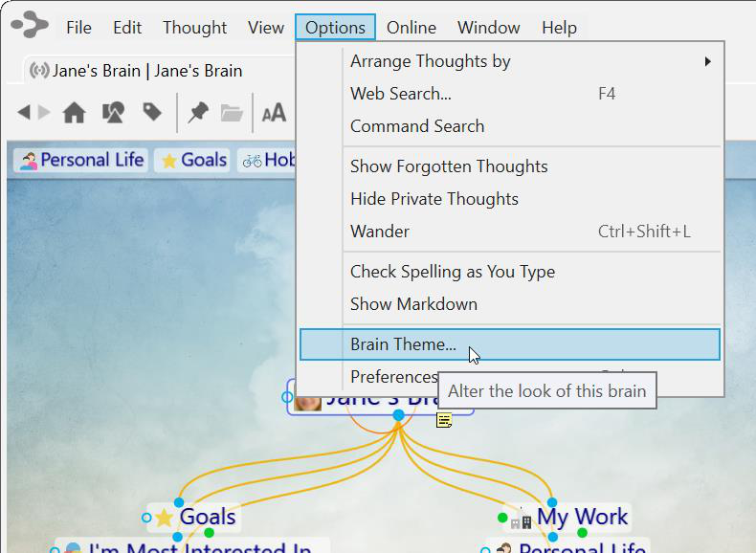Choose Web Search from Options menu
Image resolution: width=756 pixels, height=553 pixels.
pos(400,94)
